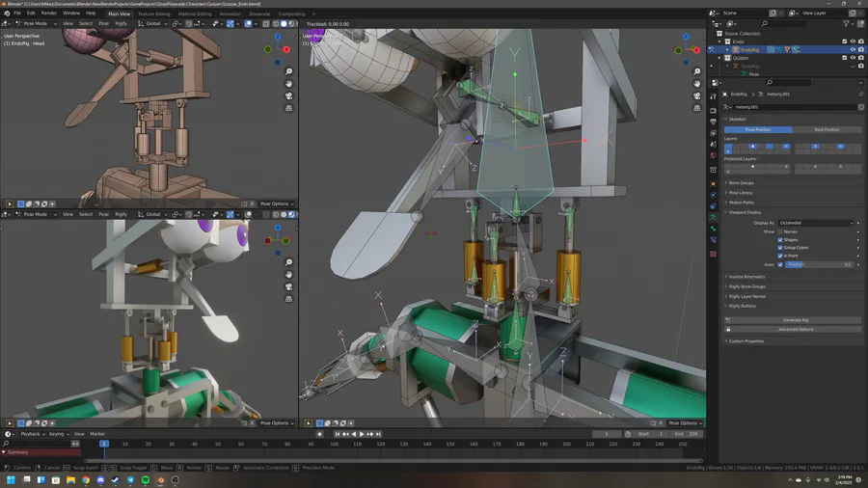Open the Object Data (armature) properties tab
Viewport: 868px width, 488px height.
click(x=713, y=217)
